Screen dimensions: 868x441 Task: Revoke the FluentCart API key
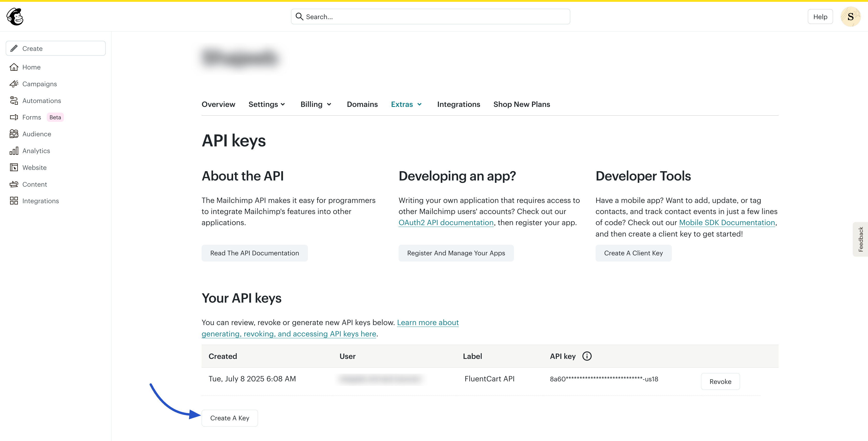click(720, 381)
